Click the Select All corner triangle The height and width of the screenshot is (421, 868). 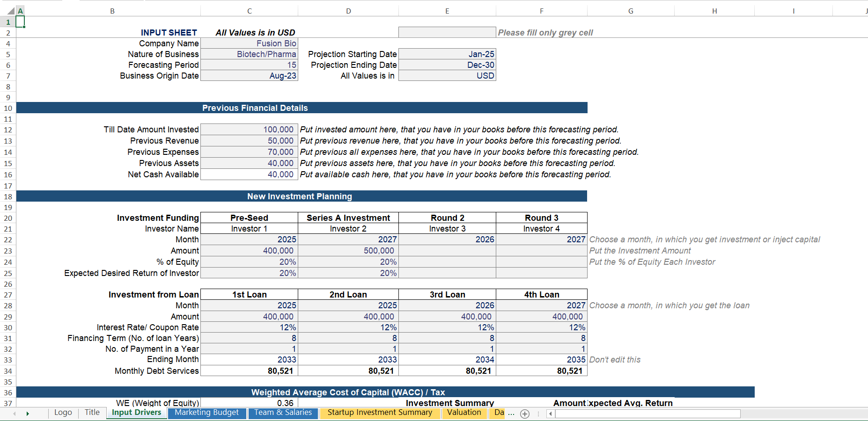(10, 11)
